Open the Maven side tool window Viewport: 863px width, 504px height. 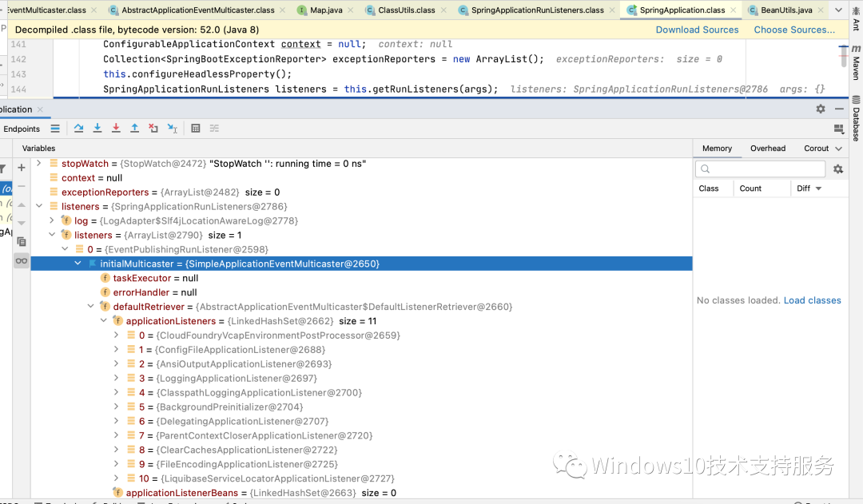[x=856, y=64]
